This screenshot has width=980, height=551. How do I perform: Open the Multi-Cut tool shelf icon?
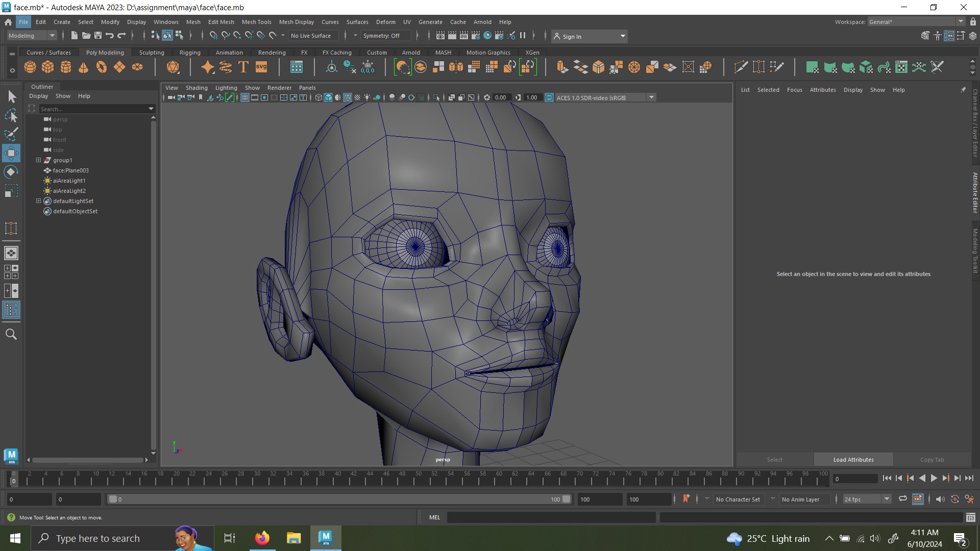click(741, 67)
